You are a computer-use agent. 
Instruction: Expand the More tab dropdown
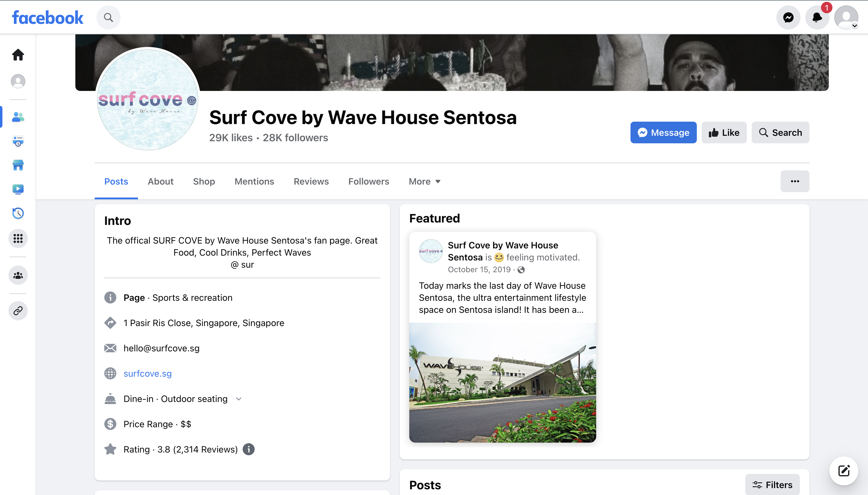point(424,182)
